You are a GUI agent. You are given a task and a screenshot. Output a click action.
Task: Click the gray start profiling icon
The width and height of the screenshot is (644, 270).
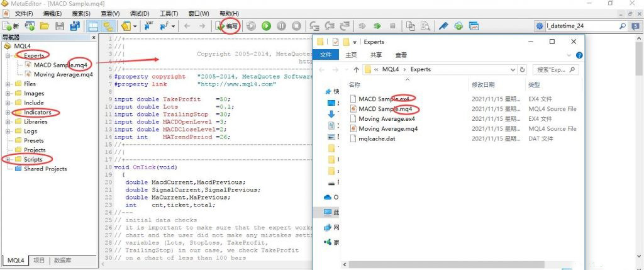(362, 26)
